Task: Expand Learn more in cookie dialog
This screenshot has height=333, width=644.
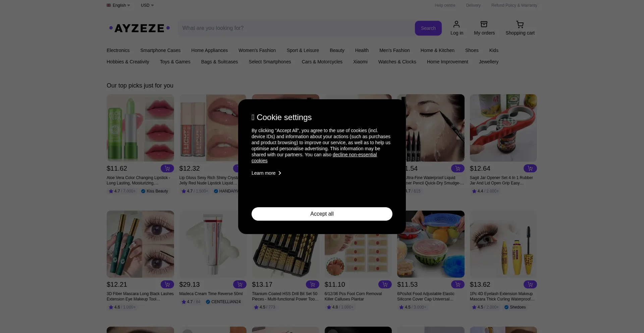Action: pyautogui.click(x=266, y=173)
